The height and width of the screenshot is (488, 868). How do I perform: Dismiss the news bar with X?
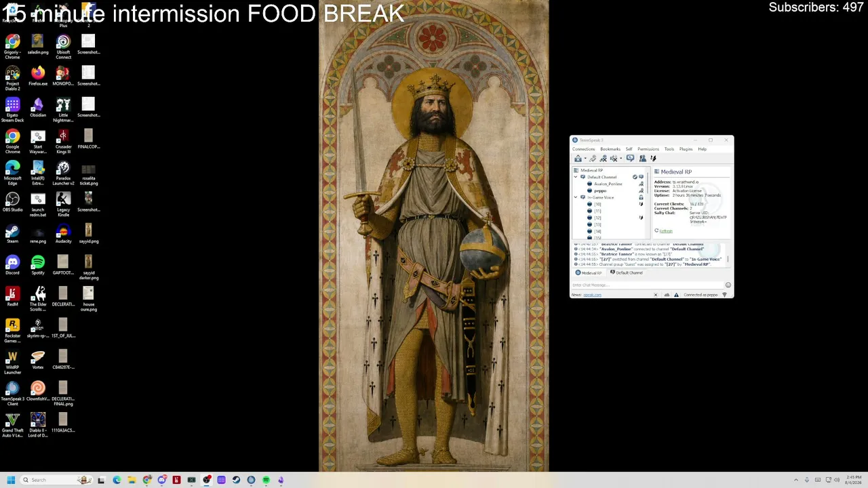(655, 295)
